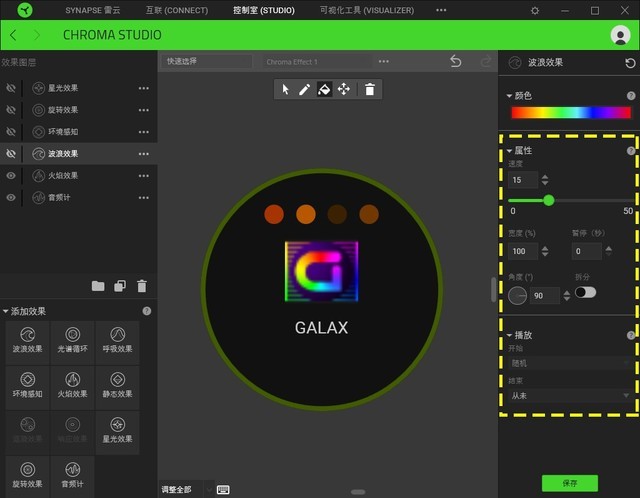640x498 pixels.
Task: Go back with the left arrow
Action: (x=13, y=35)
